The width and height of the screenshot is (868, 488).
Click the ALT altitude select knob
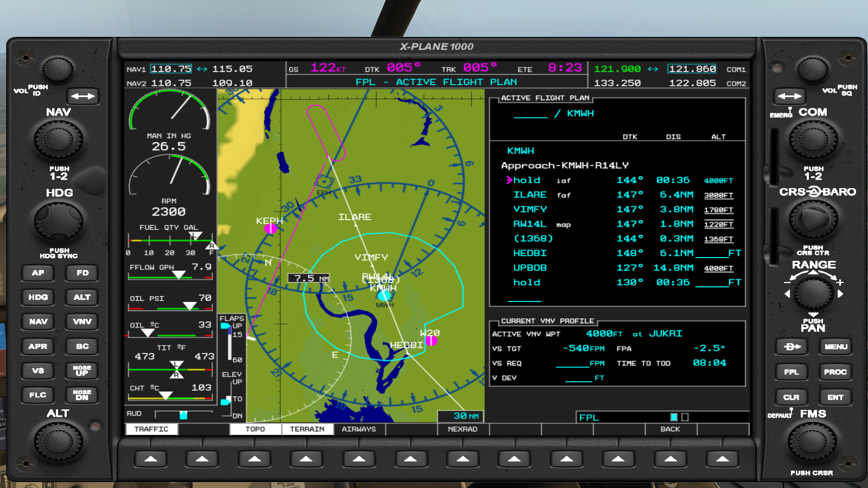[x=59, y=441]
